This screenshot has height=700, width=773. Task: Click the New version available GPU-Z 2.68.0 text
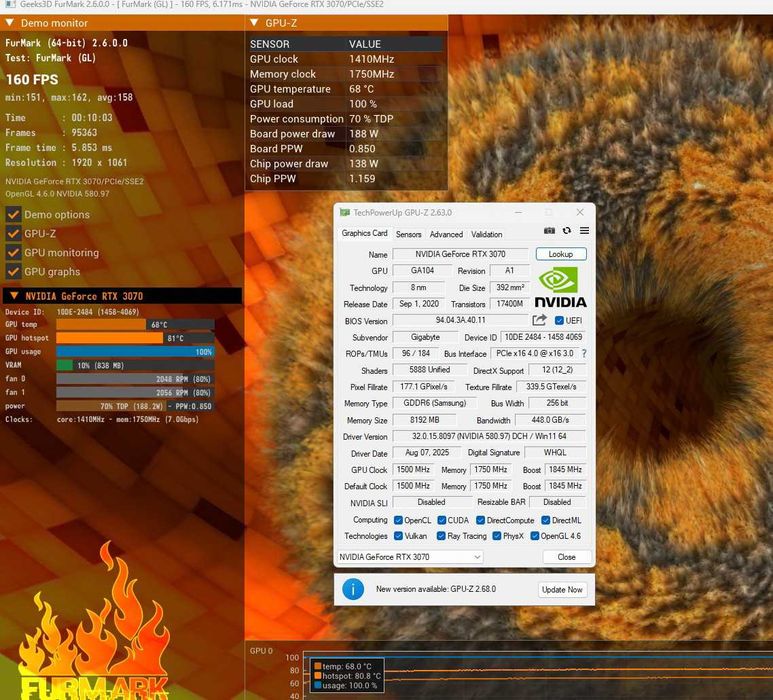(x=436, y=589)
